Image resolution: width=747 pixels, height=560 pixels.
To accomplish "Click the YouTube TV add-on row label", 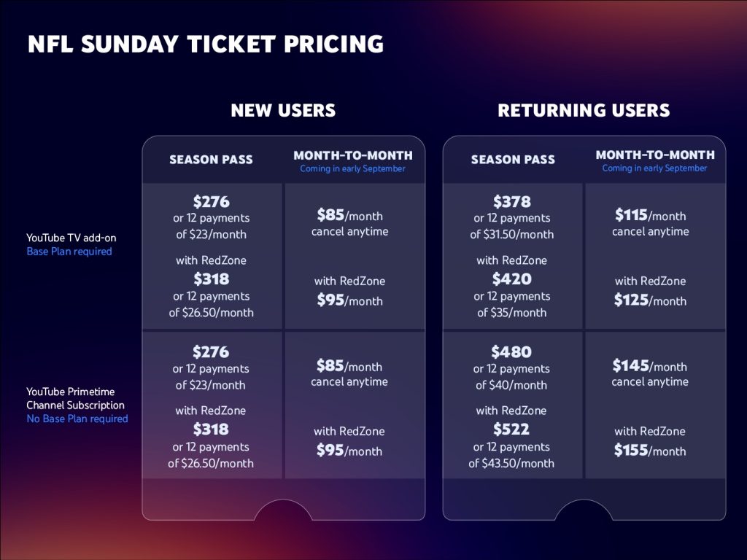I will pyautogui.click(x=71, y=238).
